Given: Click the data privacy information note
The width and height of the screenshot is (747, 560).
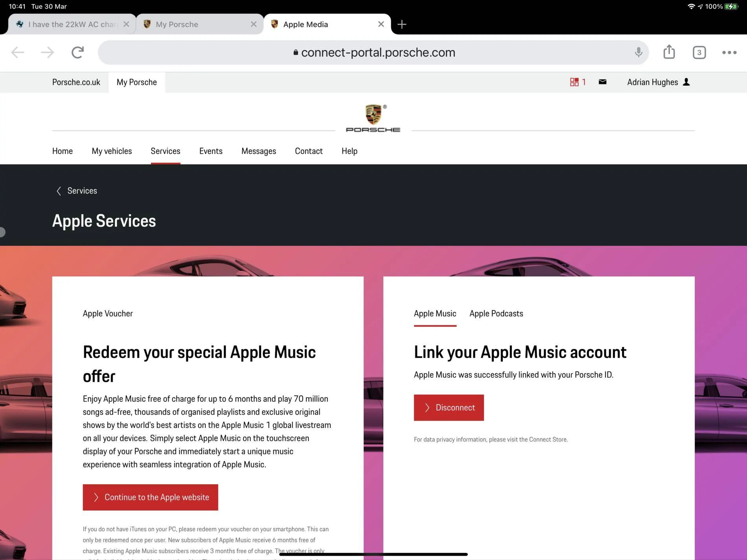Looking at the screenshot, I should (491, 439).
